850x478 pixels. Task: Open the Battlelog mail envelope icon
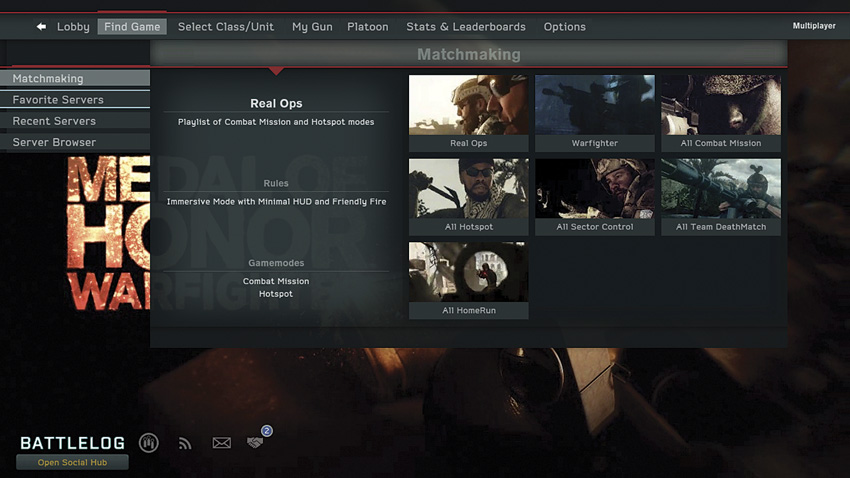(x=221, y=443)
